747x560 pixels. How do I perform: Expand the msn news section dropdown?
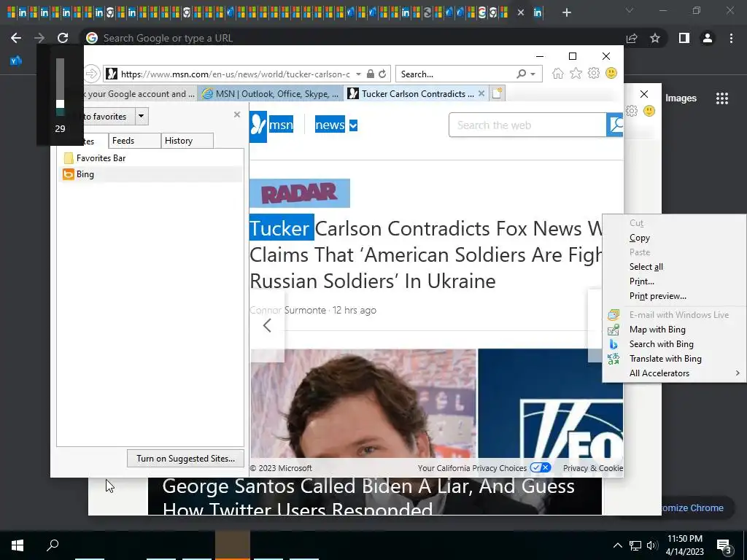(x=353, y=125)
